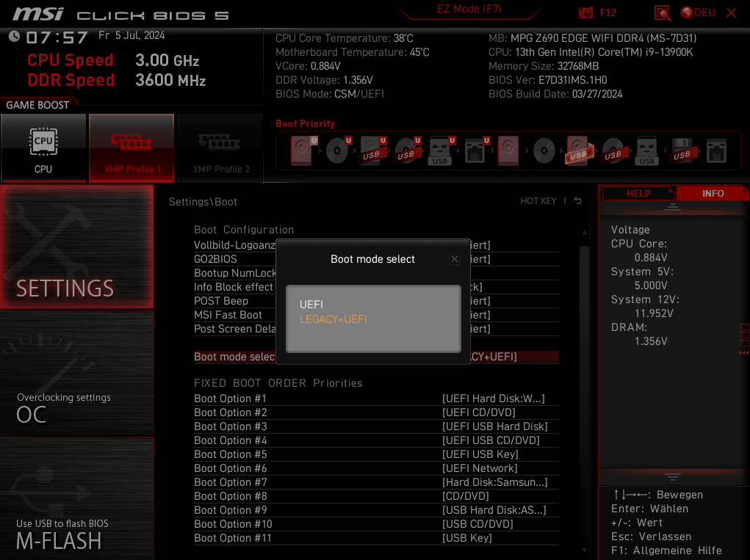750x560 pixels.
Task: Select the Boot Option #10 row
Action: 376,524
